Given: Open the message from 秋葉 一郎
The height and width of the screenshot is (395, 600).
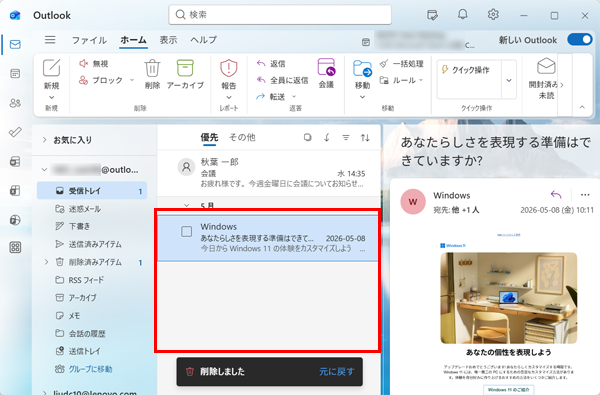Looking at the screenshot, I should pyautogui.click(x=269, y=173).
